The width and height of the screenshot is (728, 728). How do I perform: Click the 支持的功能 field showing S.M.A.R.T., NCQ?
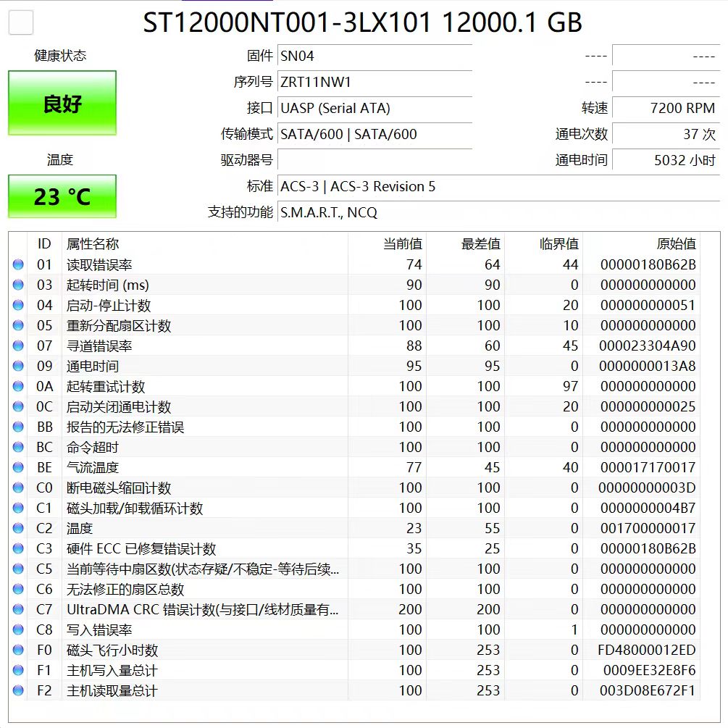(x=375, y=213)
